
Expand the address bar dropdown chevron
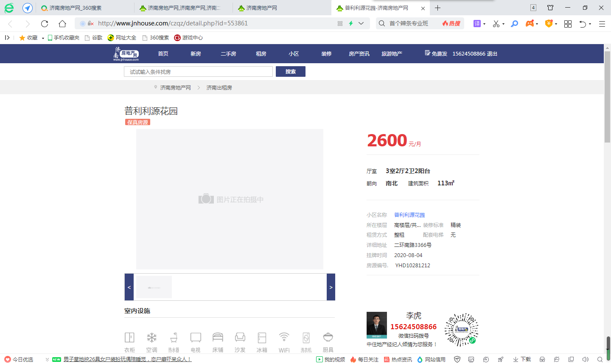tap(361, 24)
